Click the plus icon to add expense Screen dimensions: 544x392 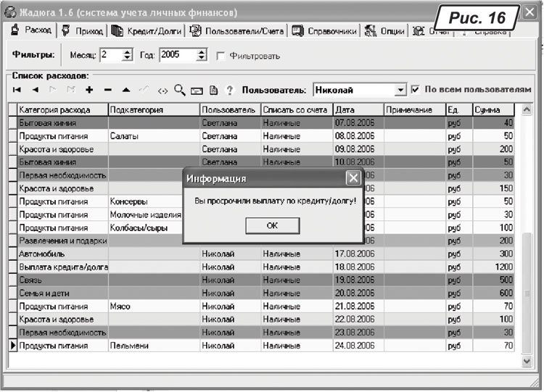click(x=89, y=90)
